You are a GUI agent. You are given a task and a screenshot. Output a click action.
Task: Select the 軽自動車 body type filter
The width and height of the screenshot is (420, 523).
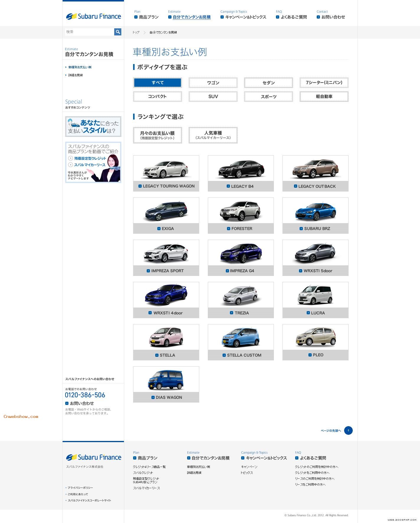(324, 97)
